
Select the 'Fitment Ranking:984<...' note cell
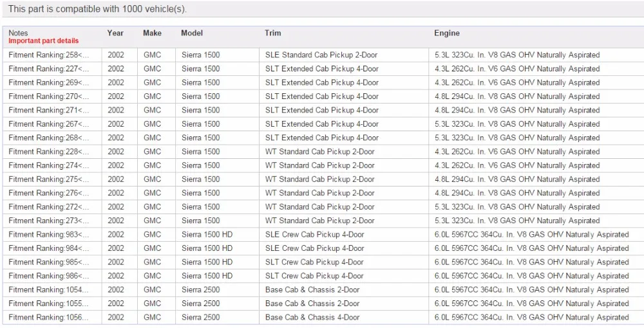[52, 248]
